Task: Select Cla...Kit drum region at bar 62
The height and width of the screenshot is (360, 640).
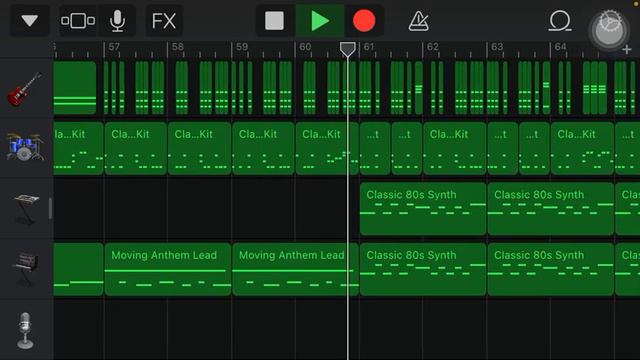Action: (x=454, y=149)
